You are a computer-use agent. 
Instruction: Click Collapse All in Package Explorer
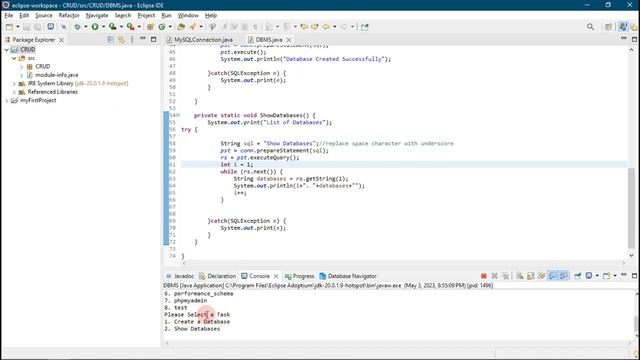point(111,40)
